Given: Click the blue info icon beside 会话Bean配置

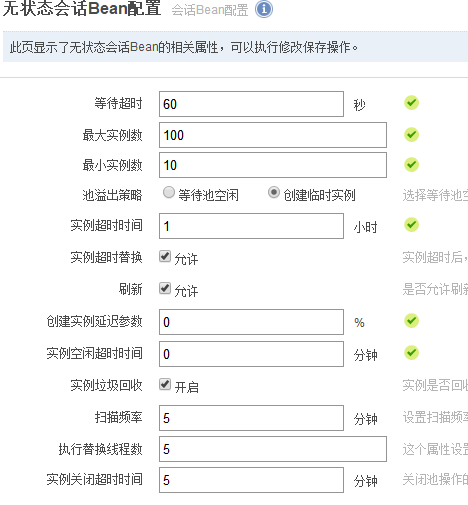Looking at the screenshot, I should click(x=264, y=9).
